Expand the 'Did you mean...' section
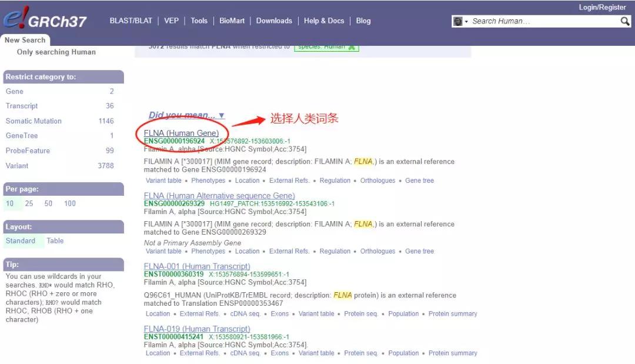 tap(186, 115)
